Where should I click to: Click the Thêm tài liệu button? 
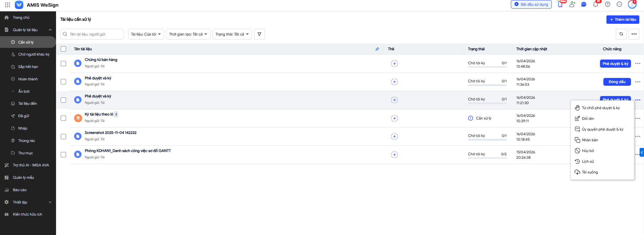click(x=623, y=20)
